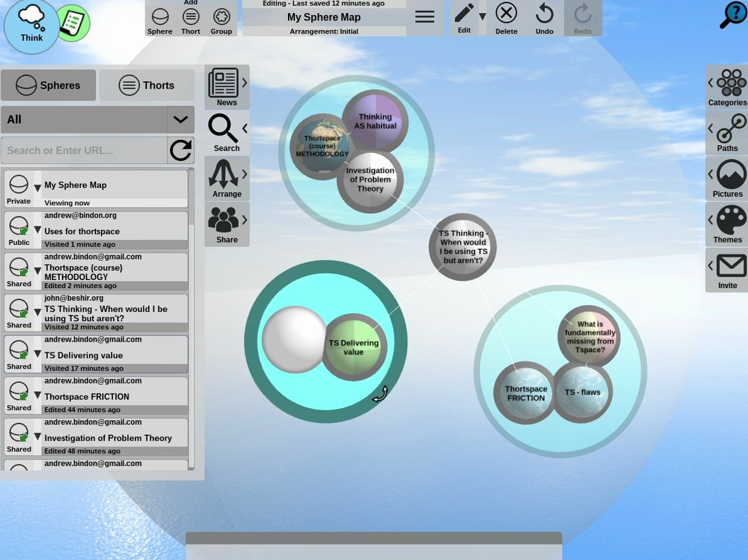
Task: Open the Categories panel
Action: coord(727,87)
